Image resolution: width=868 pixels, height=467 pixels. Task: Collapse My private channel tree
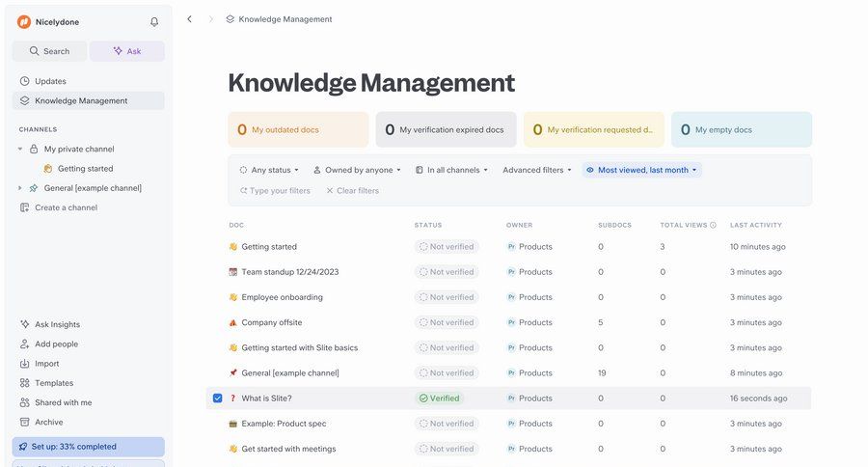[20, 150]
